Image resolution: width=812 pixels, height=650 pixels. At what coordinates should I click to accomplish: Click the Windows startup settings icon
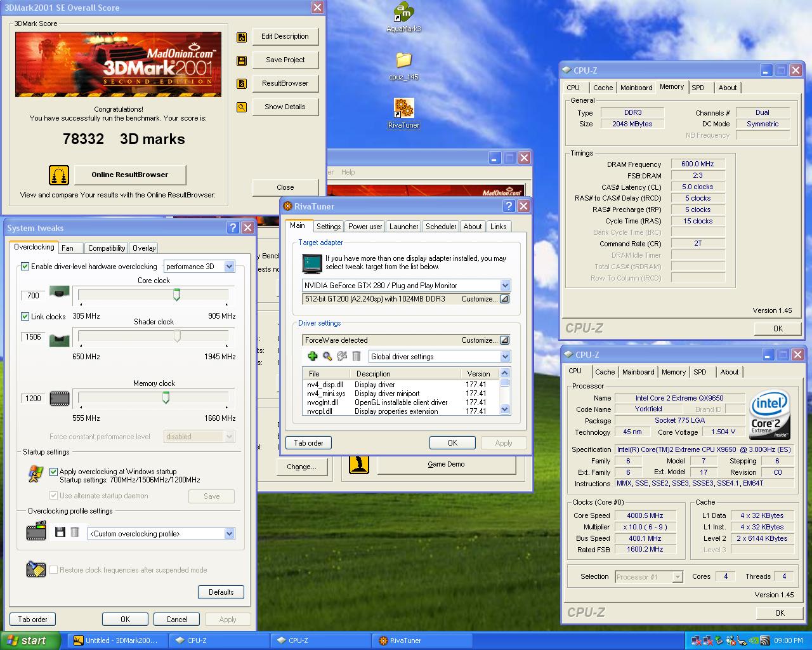click(36, 474)
